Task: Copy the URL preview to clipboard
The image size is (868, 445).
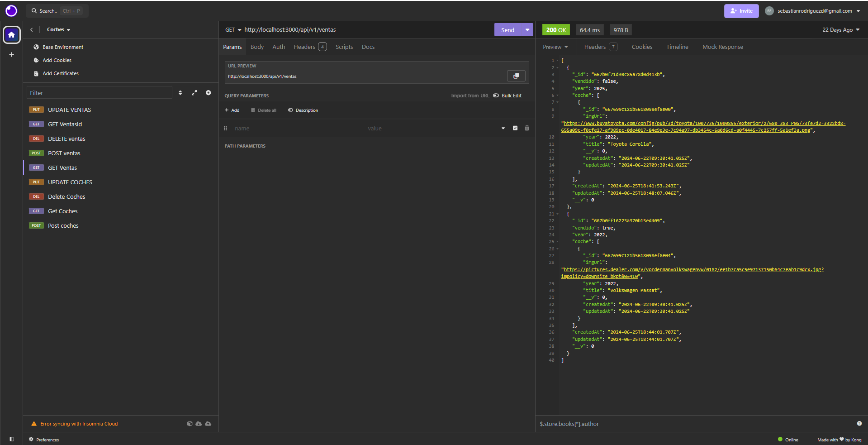Action: (x=516, y=76)
